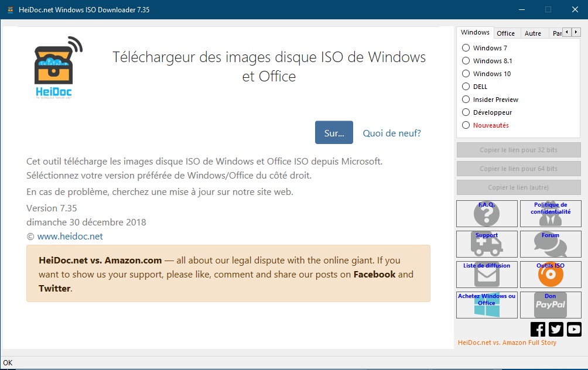
Task: Open HeiDoc.net vs. Amazon Full Story link
Action: [507, 342]
